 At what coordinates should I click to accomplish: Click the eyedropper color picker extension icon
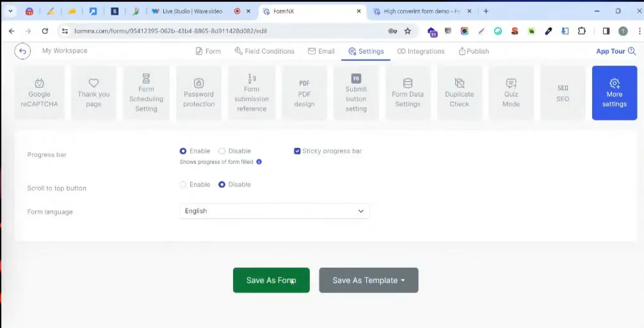tap(549, 31)
